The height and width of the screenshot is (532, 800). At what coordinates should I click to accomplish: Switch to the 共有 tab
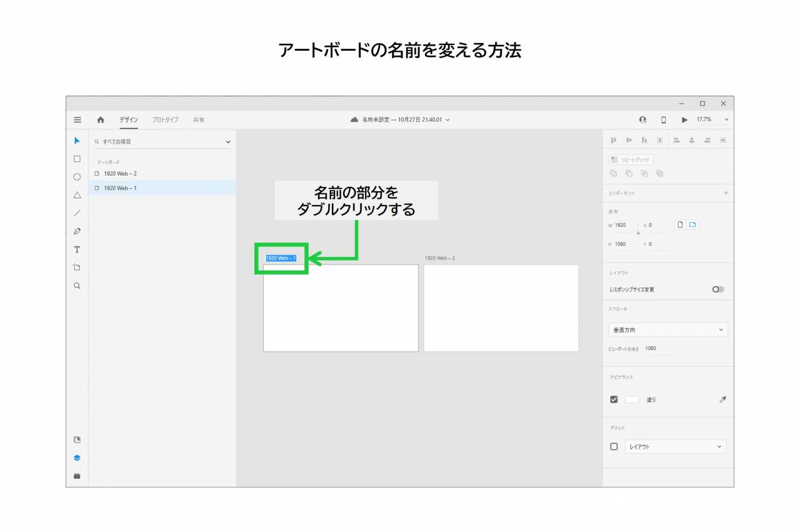199,119
